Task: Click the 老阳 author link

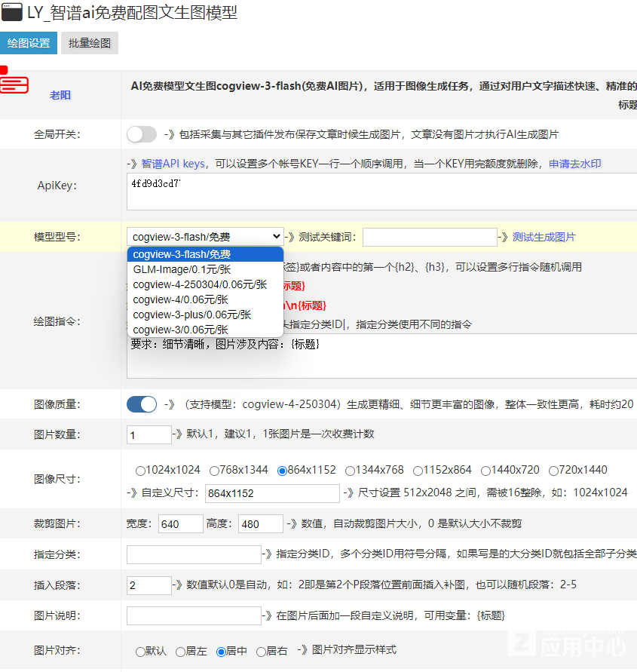Action: pyautogui.click(x=60, y=95)
